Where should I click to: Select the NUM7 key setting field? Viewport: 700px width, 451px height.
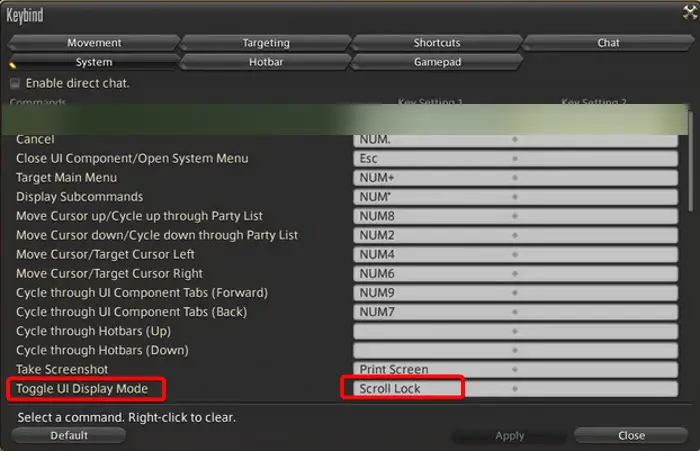pyautogui.click(x=433, y=312)
